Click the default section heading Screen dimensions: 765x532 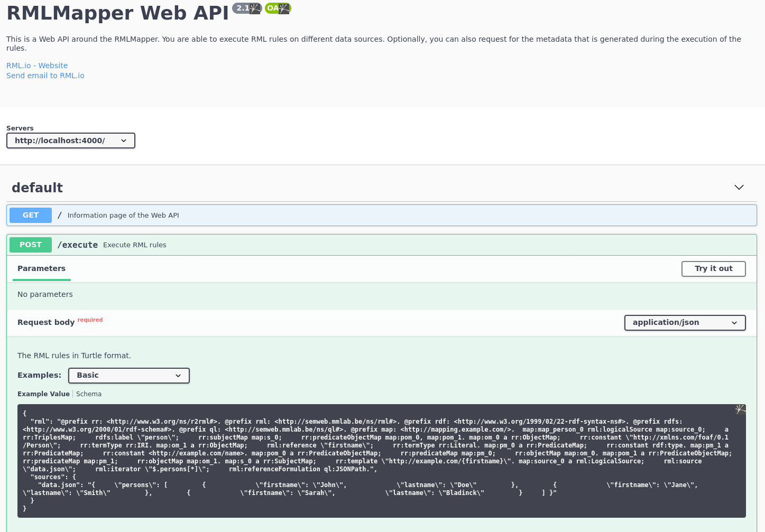point(37,188)
